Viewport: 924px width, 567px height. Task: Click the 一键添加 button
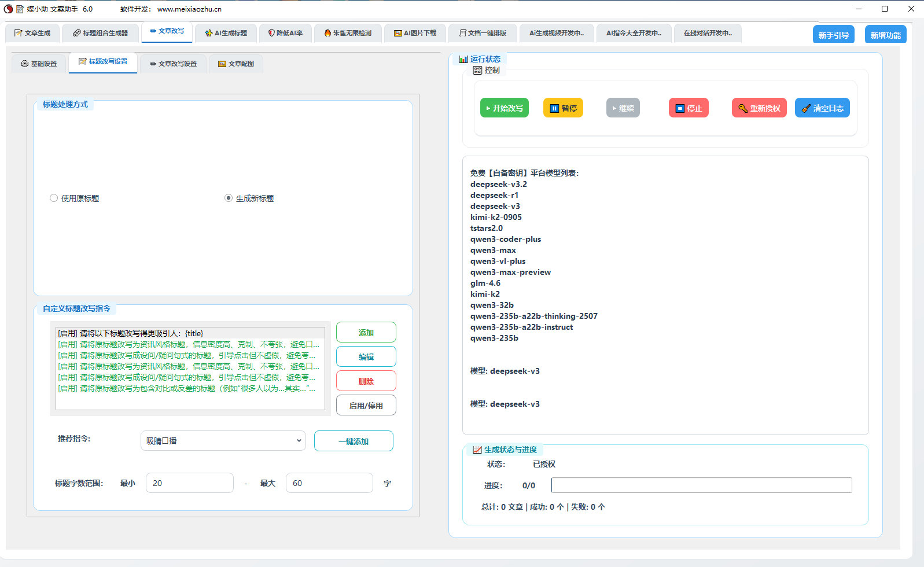[354, 441]
